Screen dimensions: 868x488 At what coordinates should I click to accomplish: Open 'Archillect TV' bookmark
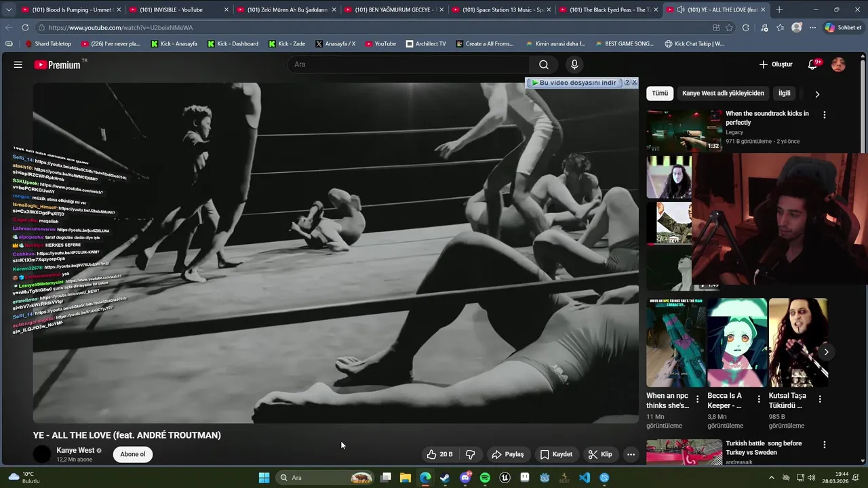426,43
